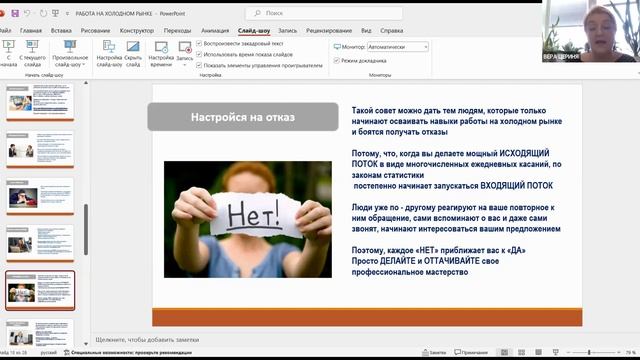Select the Нет! picture on the slide
Viewport: 640px width, 360px height.
coord(248,220)
